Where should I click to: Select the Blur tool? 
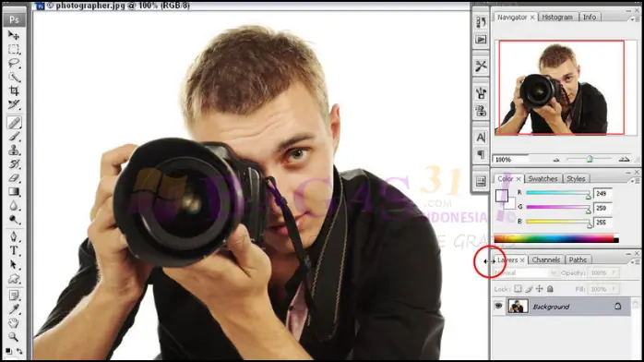click(x=14, y=206)
